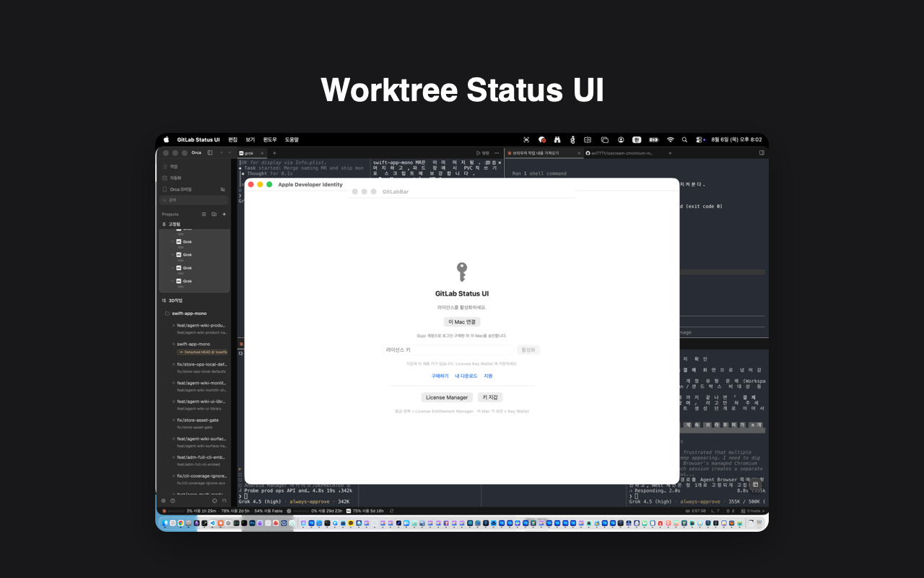Focus the 검색 search field in Orca
The image size is (924, 578).
[x=193, y=199]
